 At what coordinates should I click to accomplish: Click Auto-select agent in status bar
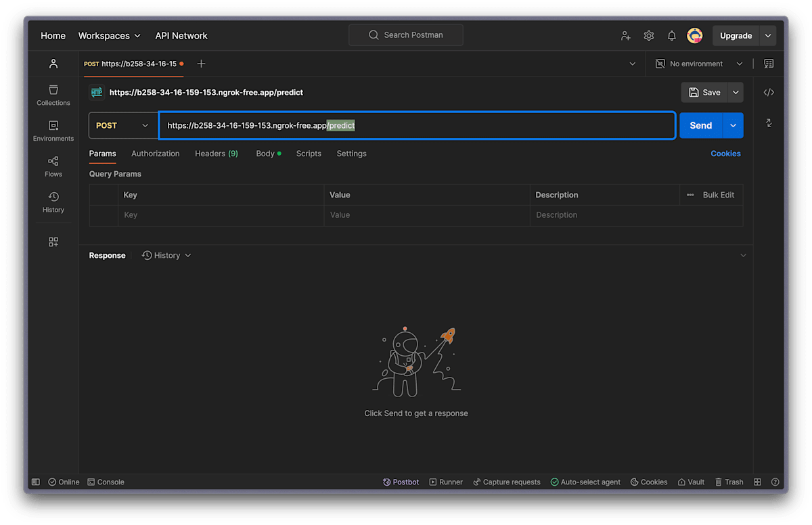coord(585,482)
